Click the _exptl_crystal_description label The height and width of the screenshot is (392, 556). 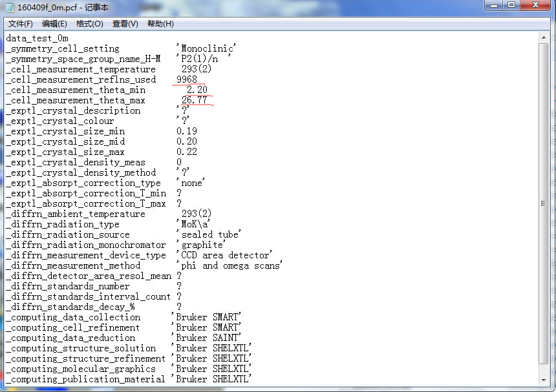click(x=74, y=110)
